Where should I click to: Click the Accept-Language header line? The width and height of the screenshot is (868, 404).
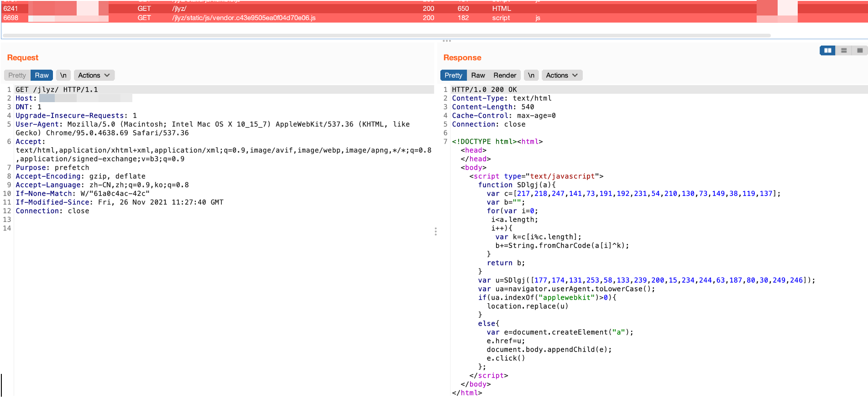pyautogui.click(x=102, y=185)
